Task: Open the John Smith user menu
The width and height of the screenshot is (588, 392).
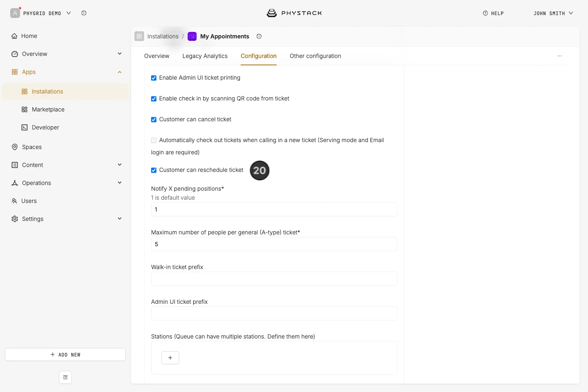Action: coord(553,13)
